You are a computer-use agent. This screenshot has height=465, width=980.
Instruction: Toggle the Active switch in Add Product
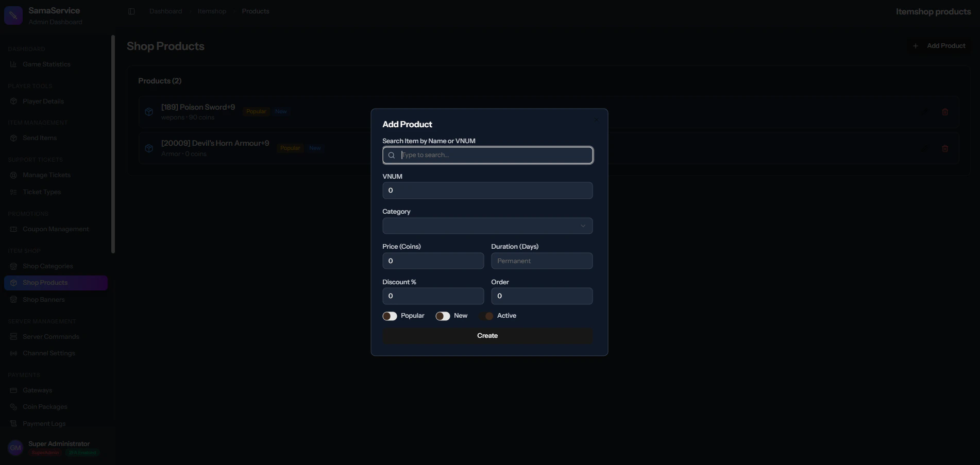(485, 316)
